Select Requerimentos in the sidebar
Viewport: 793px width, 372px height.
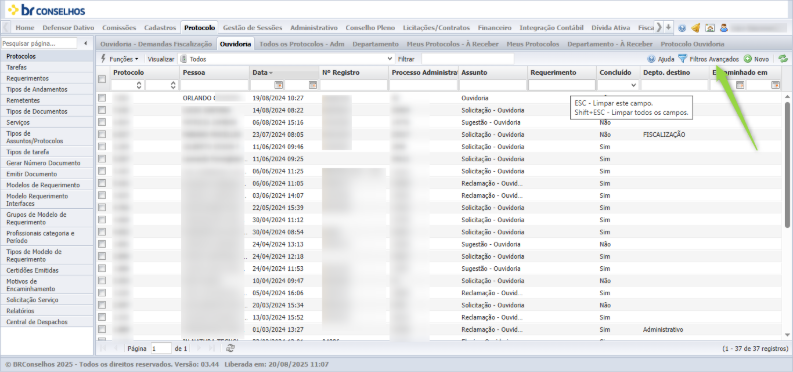coord(47,78)
